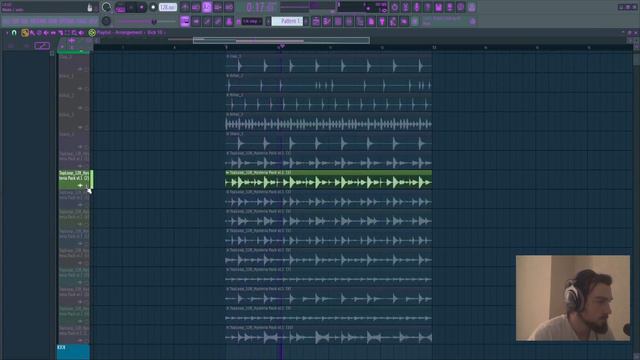The image size is (640, 360).
Task: Click the highlighted green TopLoop_128 track header
Action: [x=75, y=179]
